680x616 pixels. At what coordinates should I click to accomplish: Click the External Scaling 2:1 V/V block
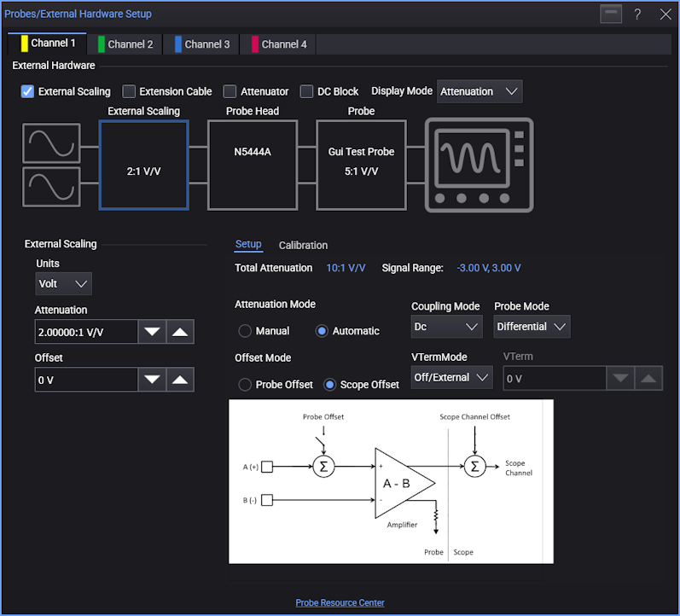click(x=143, y=165)
